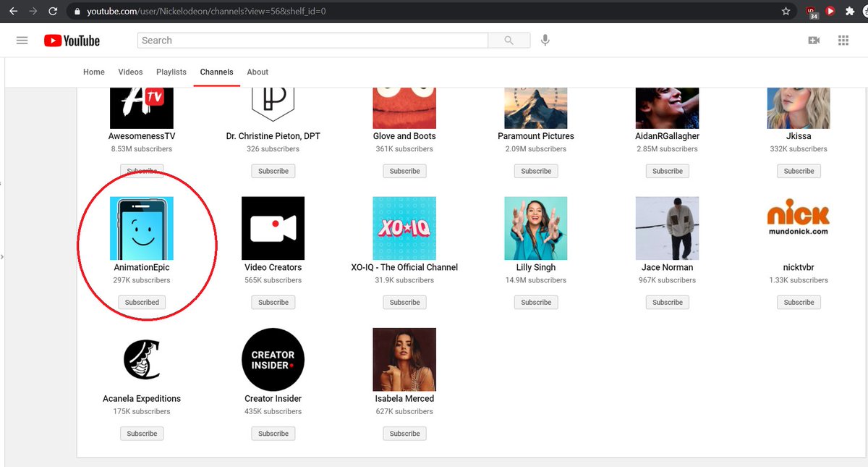Subscribe to AidanRGallagher
Viewport: 868px width, 467px height.
[668, 171]
